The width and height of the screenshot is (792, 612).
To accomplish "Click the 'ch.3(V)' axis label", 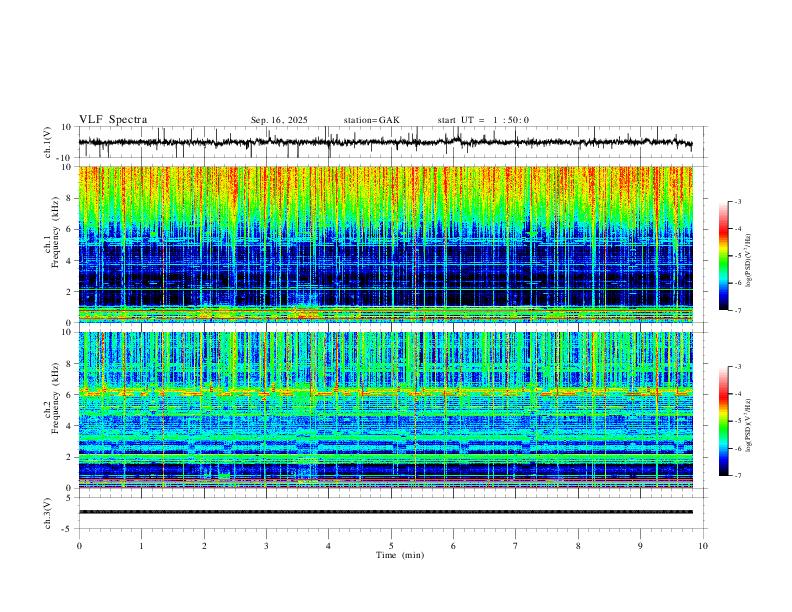I will click(x=48, y=513).
